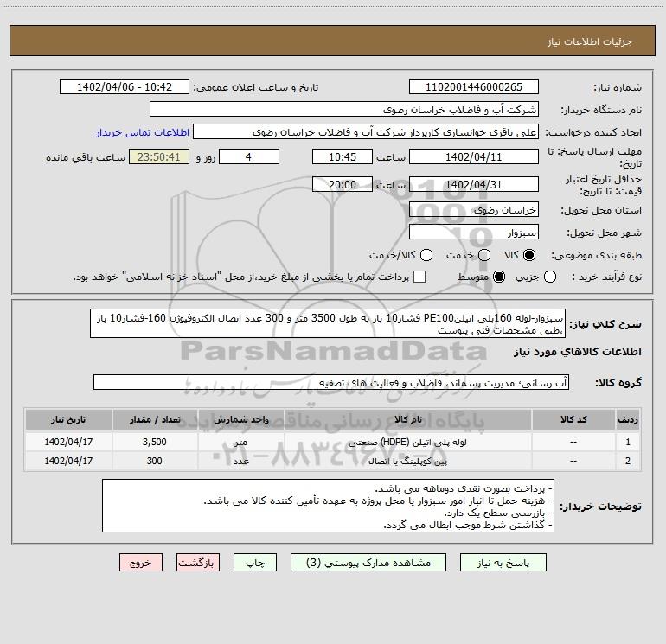
Task: Open مشاهده مدارک پیوستی (3) button
Action: click(368, 563)
